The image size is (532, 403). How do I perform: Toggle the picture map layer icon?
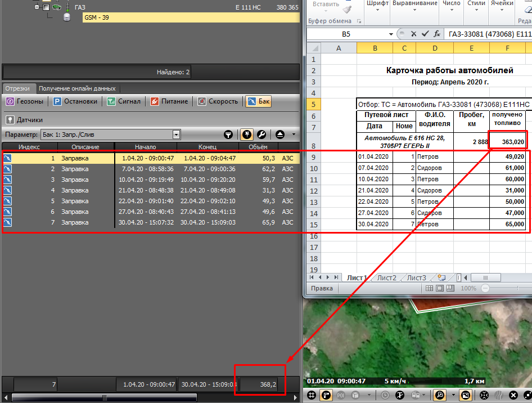pos(466,395)
